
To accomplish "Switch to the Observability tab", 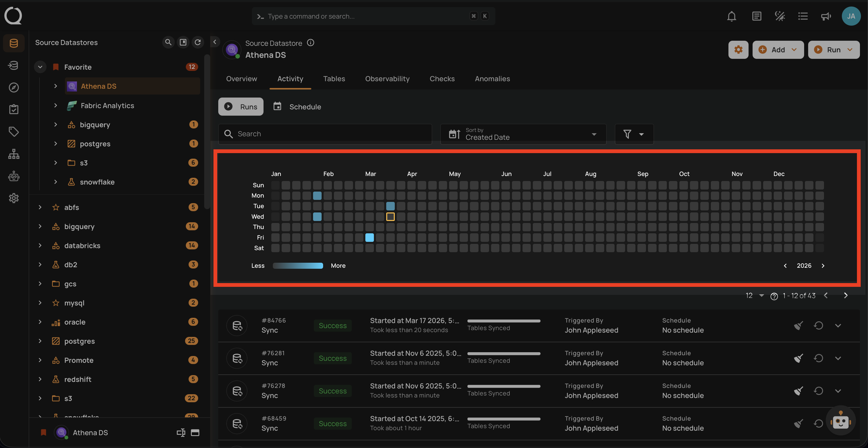I will (387, 78).
